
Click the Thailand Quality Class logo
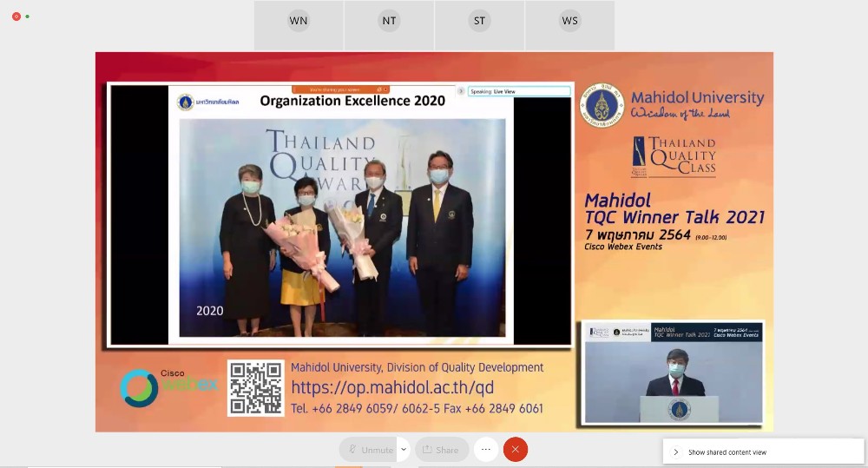pyautogui.click(x=674, y=157)
